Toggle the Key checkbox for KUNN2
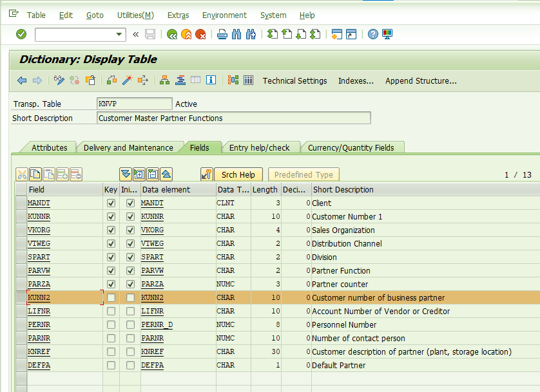Screen dimensions: 540x392 111,297
